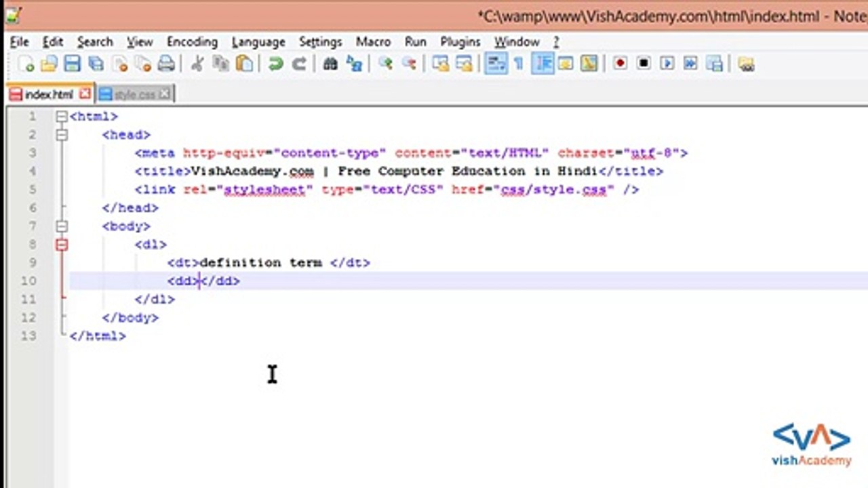Save the current file with the floppy icon

coord(72,64)
